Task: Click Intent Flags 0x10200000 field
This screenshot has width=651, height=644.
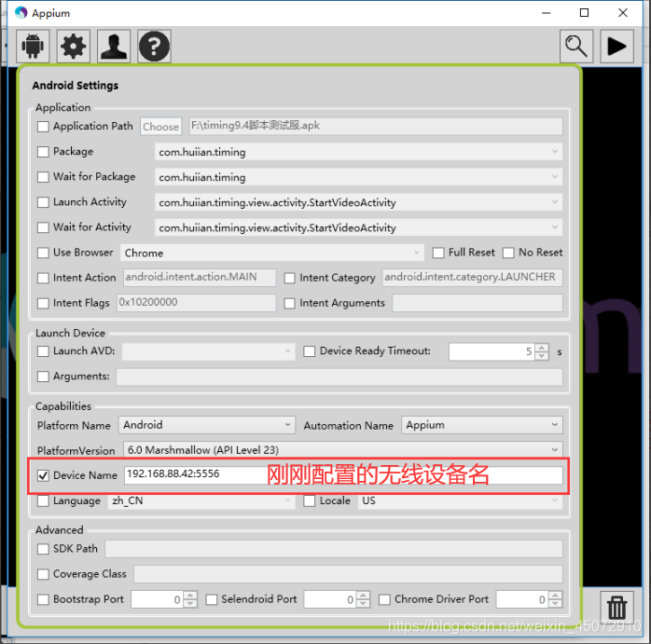Action: [x=196, y=303]
